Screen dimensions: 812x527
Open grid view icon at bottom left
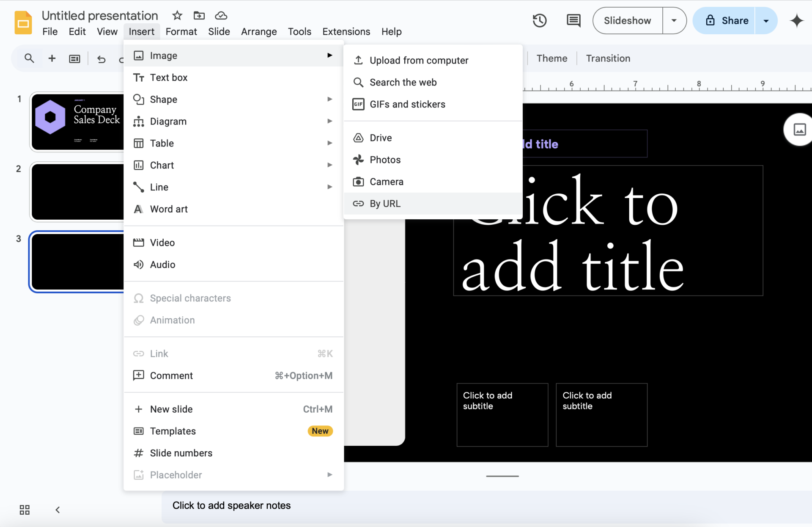pyautogui.click(x=25, y=510)
